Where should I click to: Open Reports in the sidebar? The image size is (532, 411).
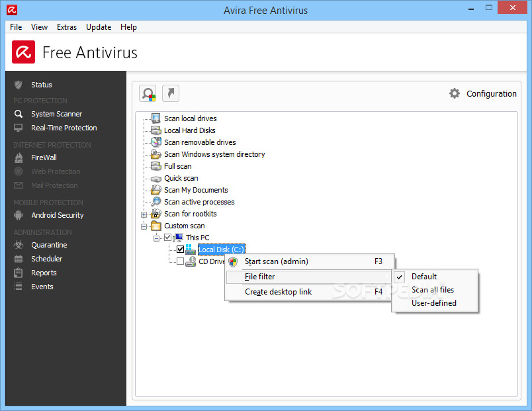click(44, 273)
